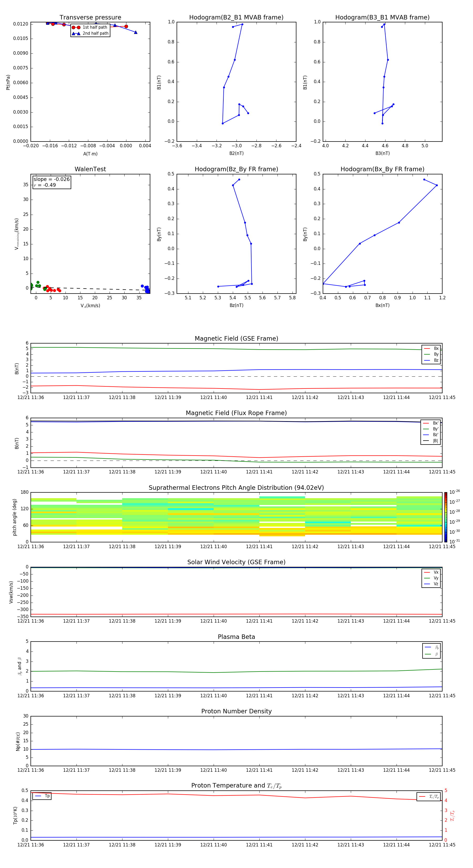Click the 'pitch angle (deg)' y-axis label
This screenshot has width=473, height=868.
pyautogui.click(x=14, y=517)
